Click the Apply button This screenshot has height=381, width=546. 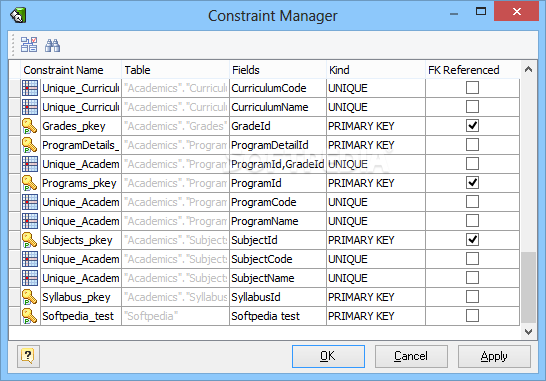[494, 356]
